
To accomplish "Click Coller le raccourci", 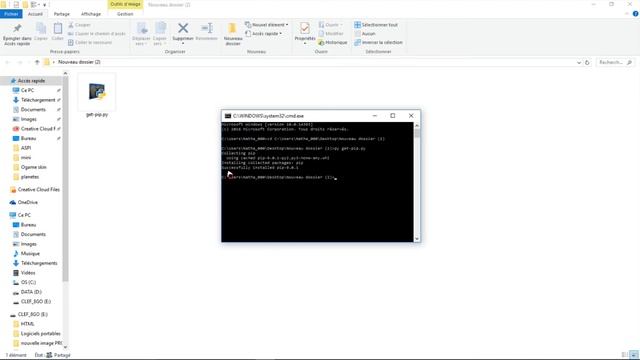I will 90,42.
